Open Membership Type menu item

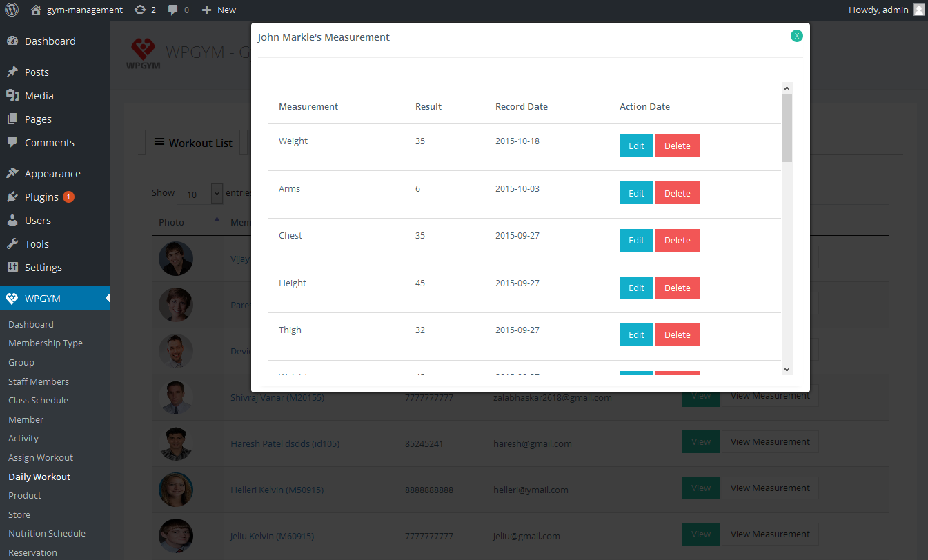coord(46,343)
